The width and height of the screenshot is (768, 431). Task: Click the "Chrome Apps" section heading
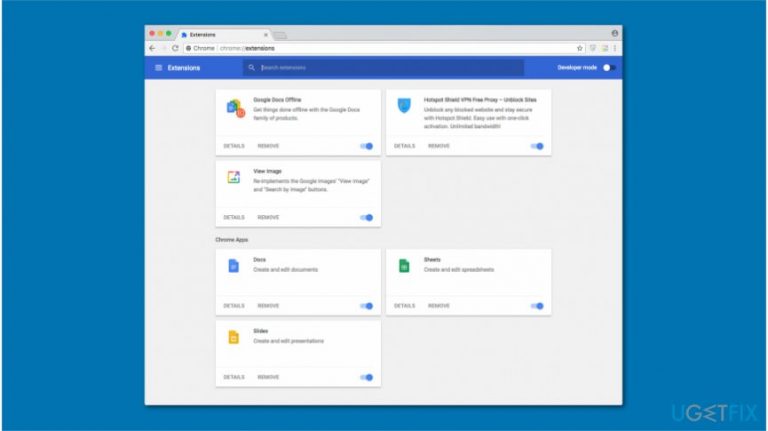232,240
